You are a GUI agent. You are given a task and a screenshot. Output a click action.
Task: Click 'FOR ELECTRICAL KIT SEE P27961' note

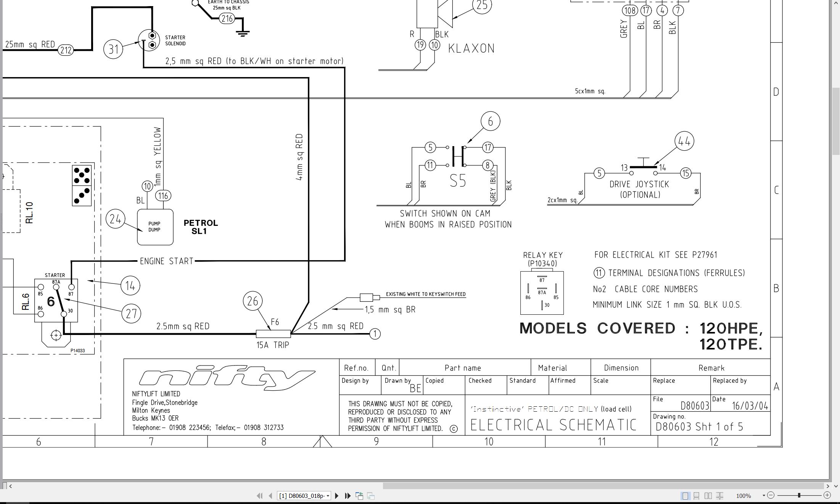coord(656,254)
